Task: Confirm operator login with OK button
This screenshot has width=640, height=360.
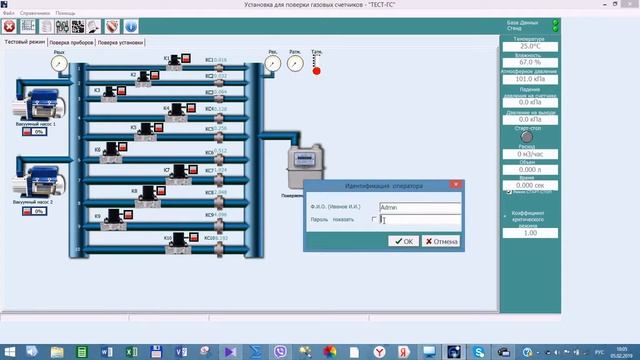Action: click(x=404, y=241)
